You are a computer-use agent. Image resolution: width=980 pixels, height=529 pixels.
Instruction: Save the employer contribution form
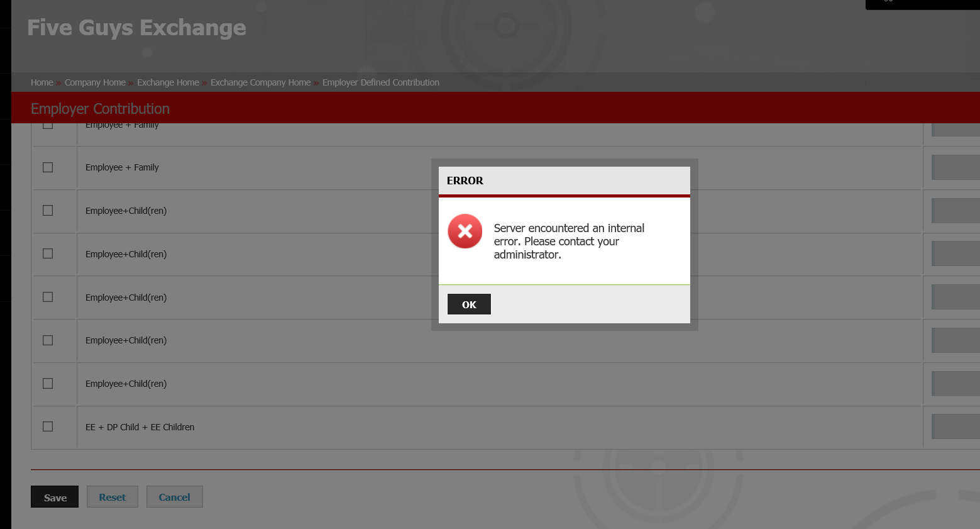click(55, 497)
